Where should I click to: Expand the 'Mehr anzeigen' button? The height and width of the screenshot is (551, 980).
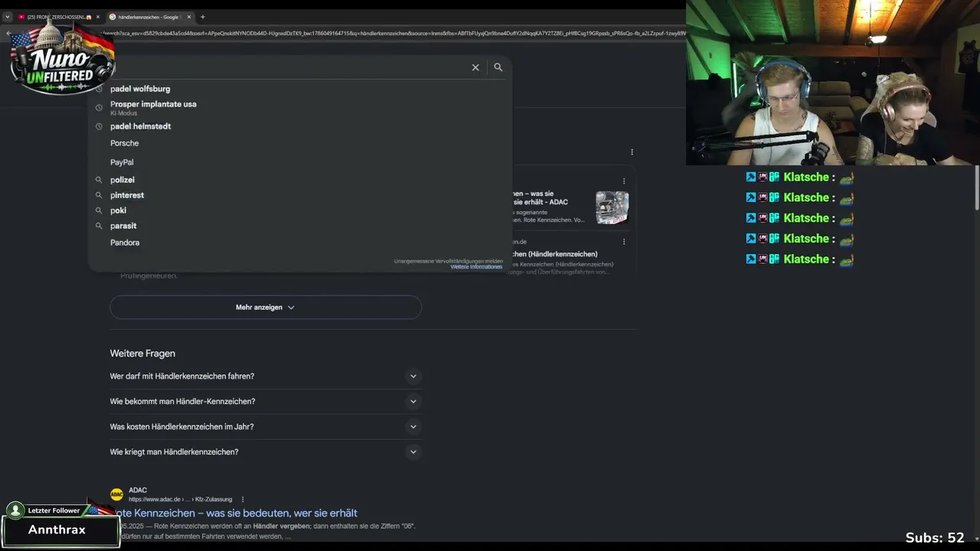click(x=266, y=307)
